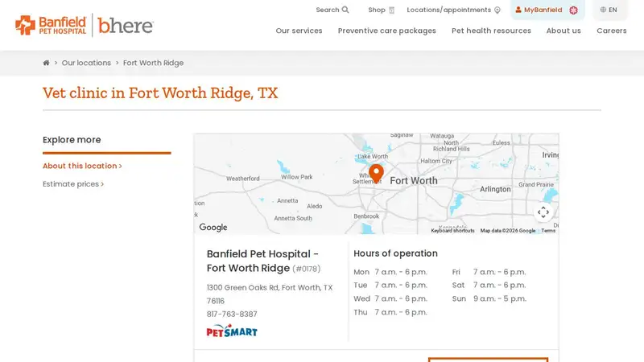This screenshot has height=362, width=644.
Task: Click the pink paw badge in MyBanfield
Action: [x=573, y=10]
